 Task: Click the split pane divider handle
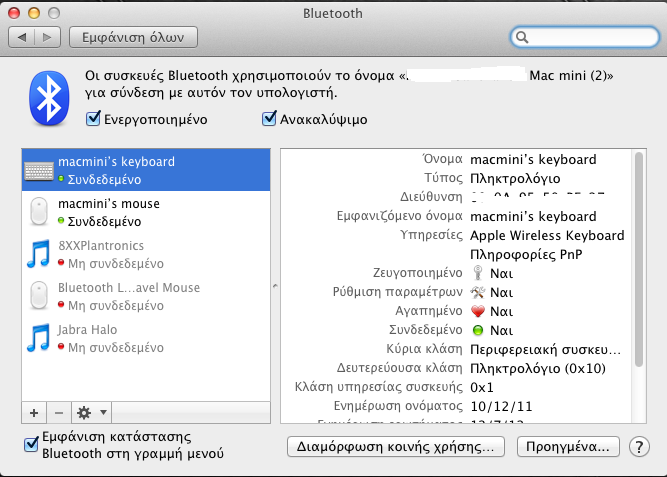pos(275,286)
